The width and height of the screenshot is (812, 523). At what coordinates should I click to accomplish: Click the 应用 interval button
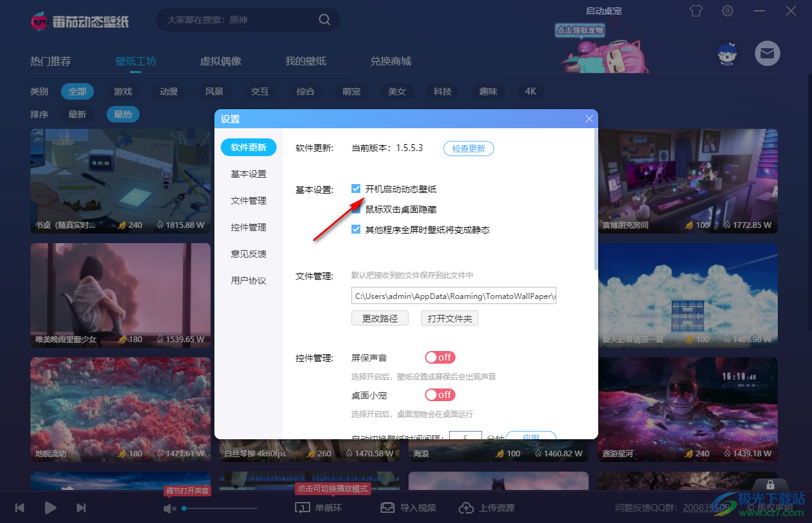tap(531, 435)
